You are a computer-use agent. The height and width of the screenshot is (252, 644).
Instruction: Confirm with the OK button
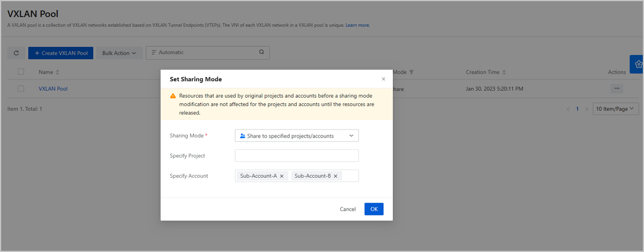tap(374, 209)
